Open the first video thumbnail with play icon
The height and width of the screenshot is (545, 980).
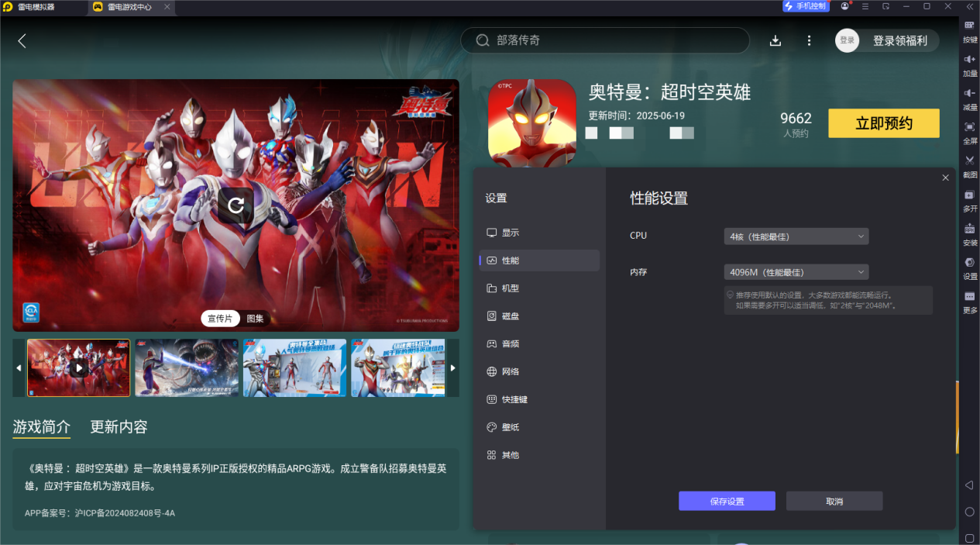(79, 368)
